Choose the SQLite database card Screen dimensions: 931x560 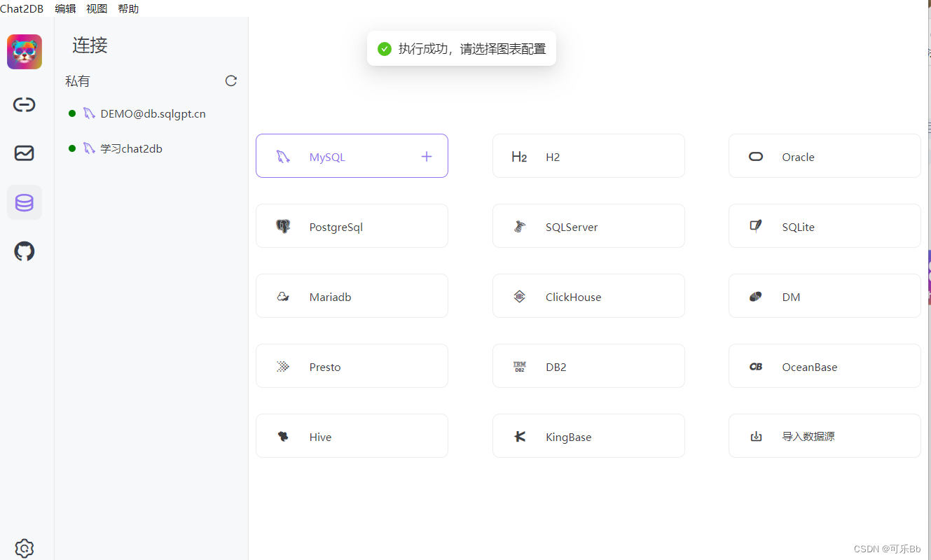[825, 226]
